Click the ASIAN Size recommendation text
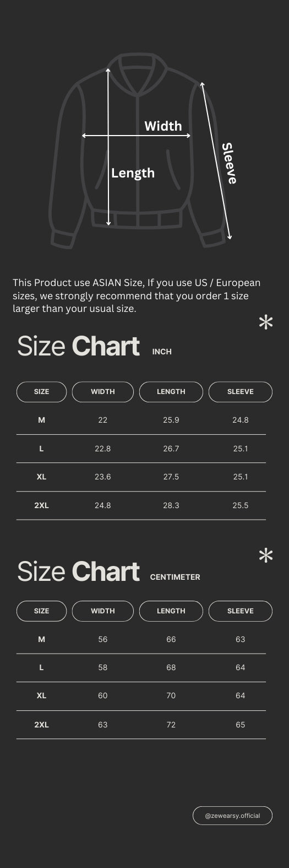Viewport: 289px width, 868px height. pyautogui.click(x=137, y=295)
